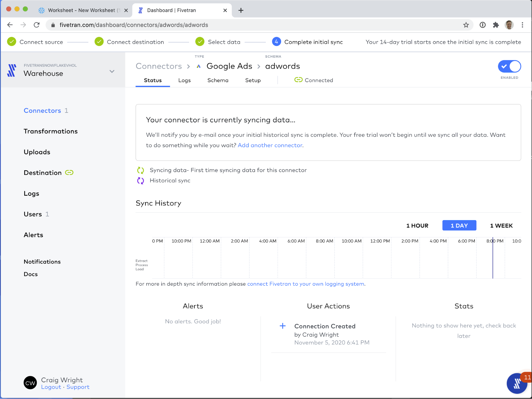Click the Google Ads logo icon
The width and height of the screenshot is (532, 399).
pos(199,66)
